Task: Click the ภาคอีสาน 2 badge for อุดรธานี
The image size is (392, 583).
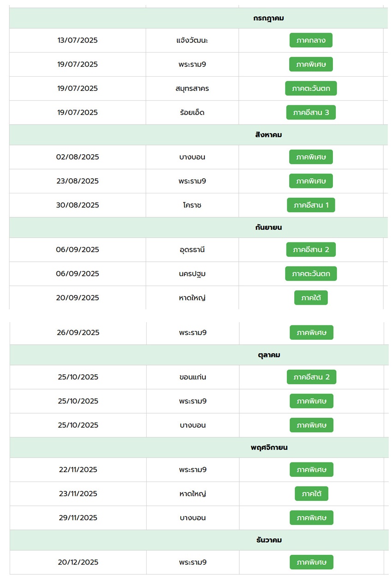Action: (x=311, y=250)
